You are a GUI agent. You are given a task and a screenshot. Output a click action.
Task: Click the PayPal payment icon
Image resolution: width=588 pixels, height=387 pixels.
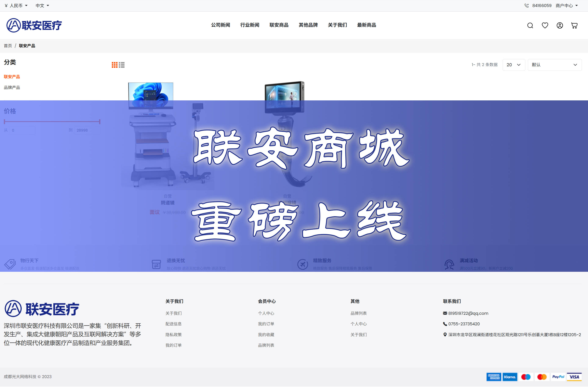point(558,377)
